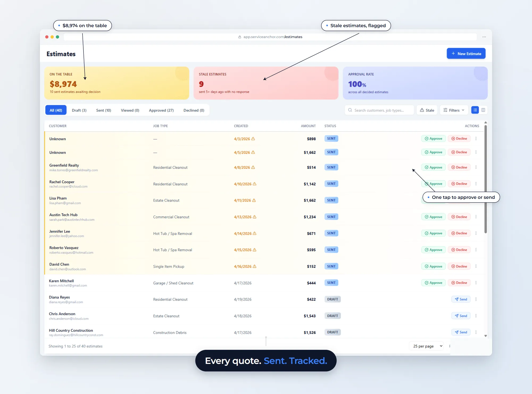Image resolution: width=532 pixels, height=394 pixels.
Task: Switch to list view layout
Action: click(475, 110)
